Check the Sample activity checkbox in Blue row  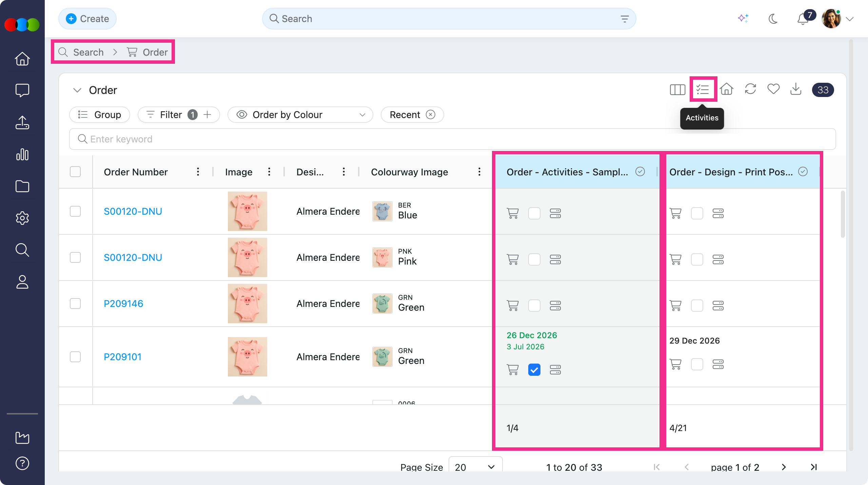tap(534, 213)
